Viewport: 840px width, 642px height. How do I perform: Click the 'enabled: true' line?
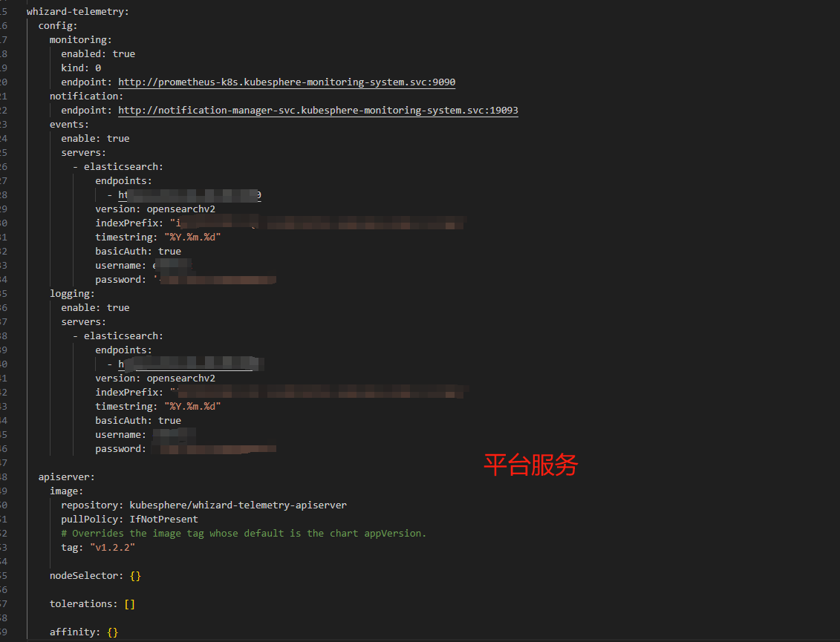click(x=98, y=53)
